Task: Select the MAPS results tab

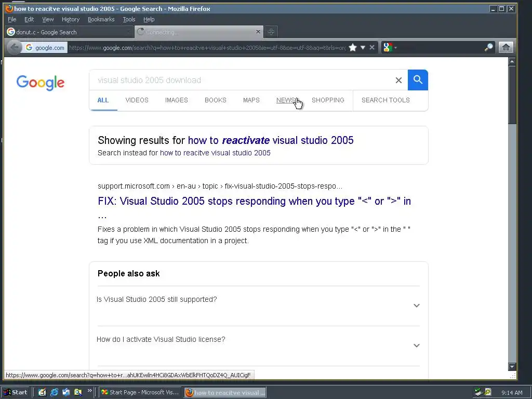Action: pyautogui.click(x=251, y=100)
